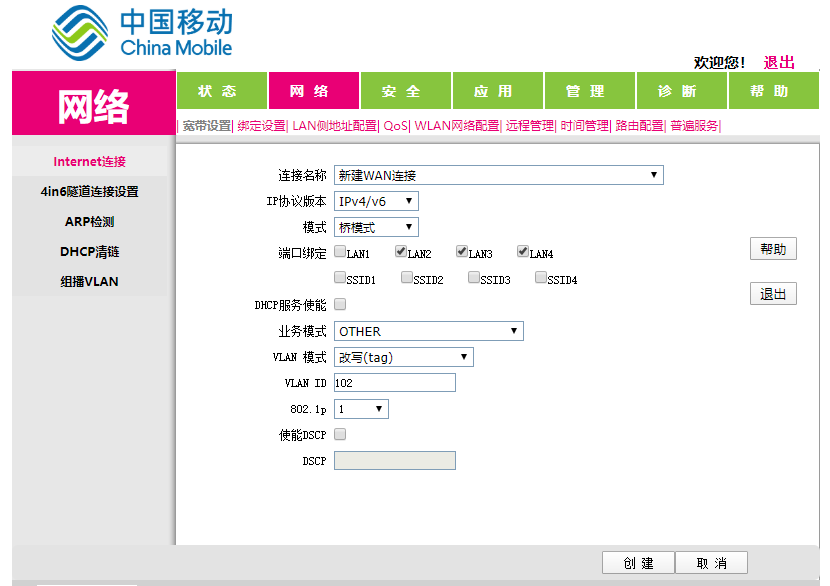830x586 pixels.
Task: Go to LAN侧地址配置 submenu
Action: [335, 126]
